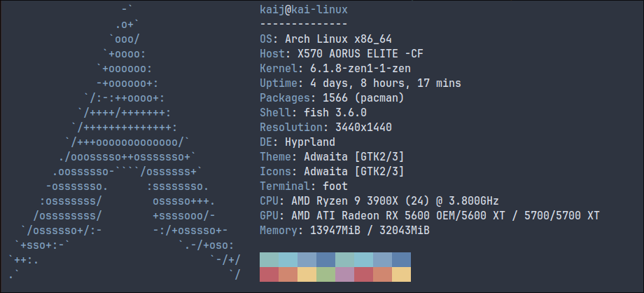Select the DE line showing Hyprland
Screen dimensions: 644x293
tap(303, 142)
